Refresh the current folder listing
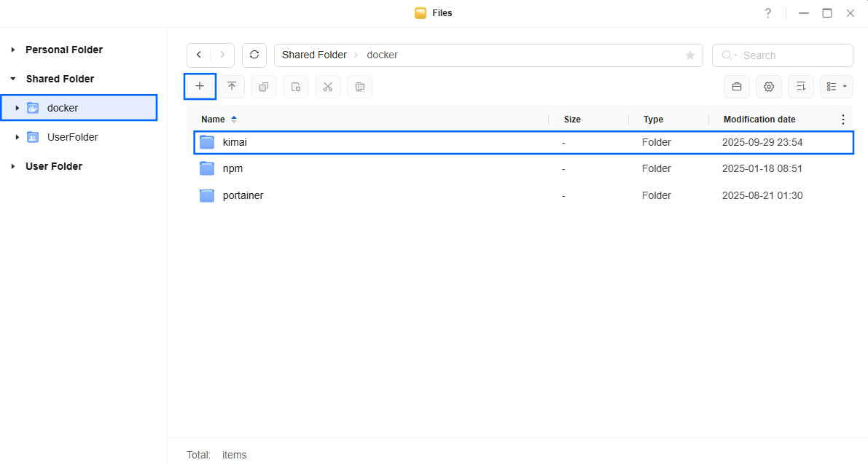Image resolution: width=868 pixels, height=465 pixels. tap(254, 55)
